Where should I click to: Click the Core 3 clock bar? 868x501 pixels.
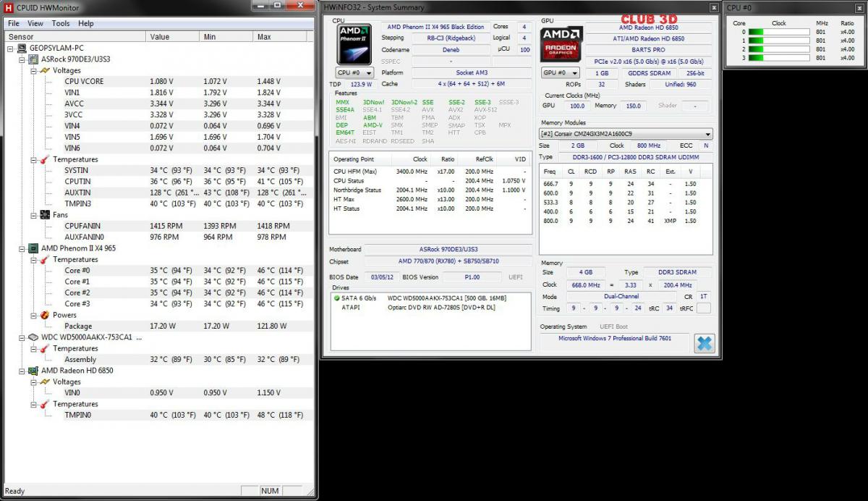click(x=778, y=58)
